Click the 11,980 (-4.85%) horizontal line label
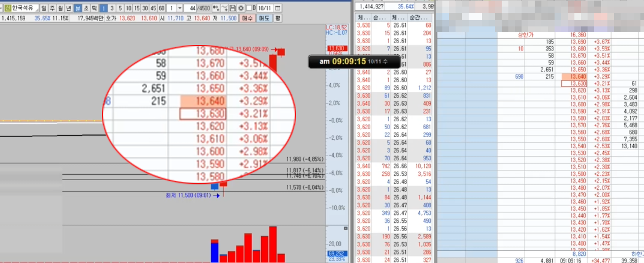The height and width of the screenshot is (263, 644). coord(305,159)
